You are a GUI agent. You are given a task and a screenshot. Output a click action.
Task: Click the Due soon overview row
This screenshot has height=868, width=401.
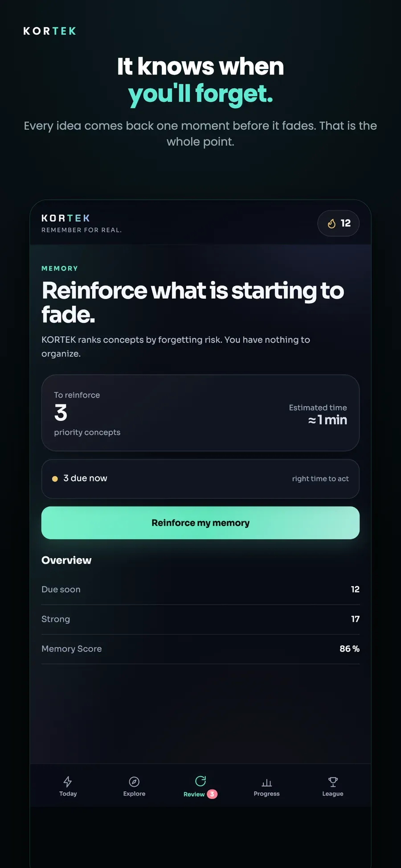(200, 589)
